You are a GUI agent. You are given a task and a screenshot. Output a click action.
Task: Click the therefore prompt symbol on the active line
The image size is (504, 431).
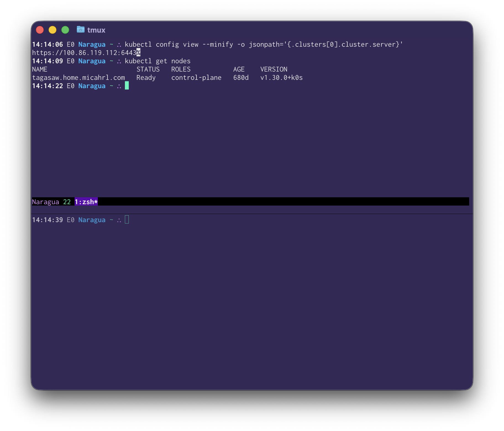coord(119,86)
